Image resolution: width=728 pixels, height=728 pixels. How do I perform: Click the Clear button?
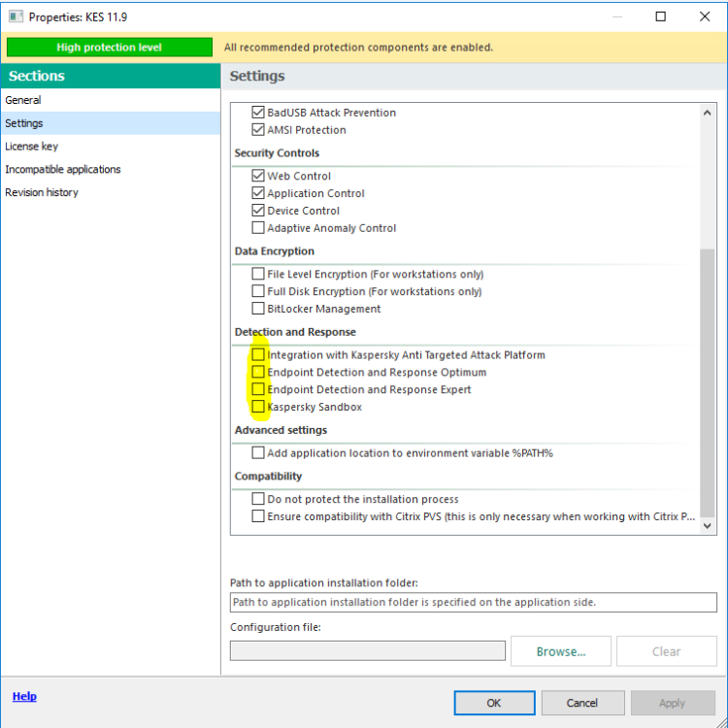pos(666,651)
